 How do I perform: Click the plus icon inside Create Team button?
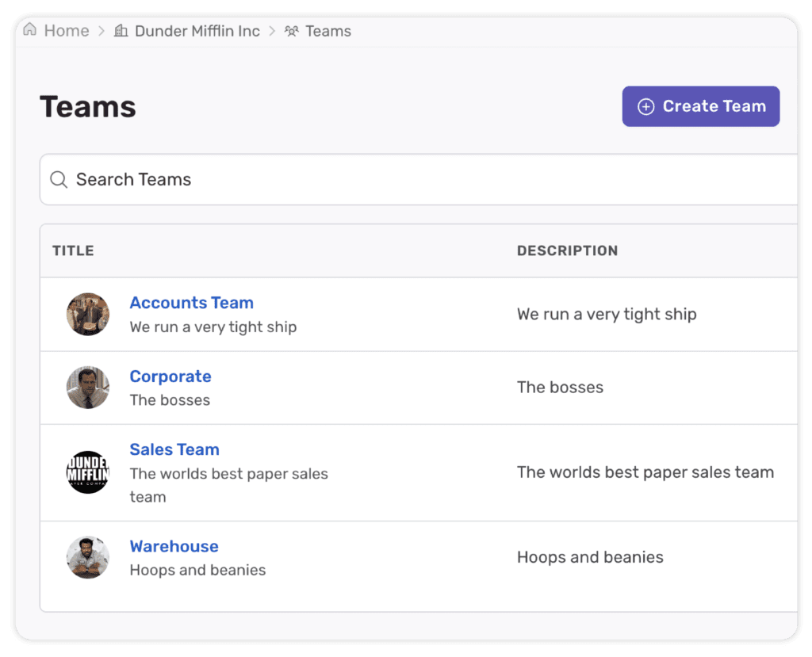tap(646, 106)
